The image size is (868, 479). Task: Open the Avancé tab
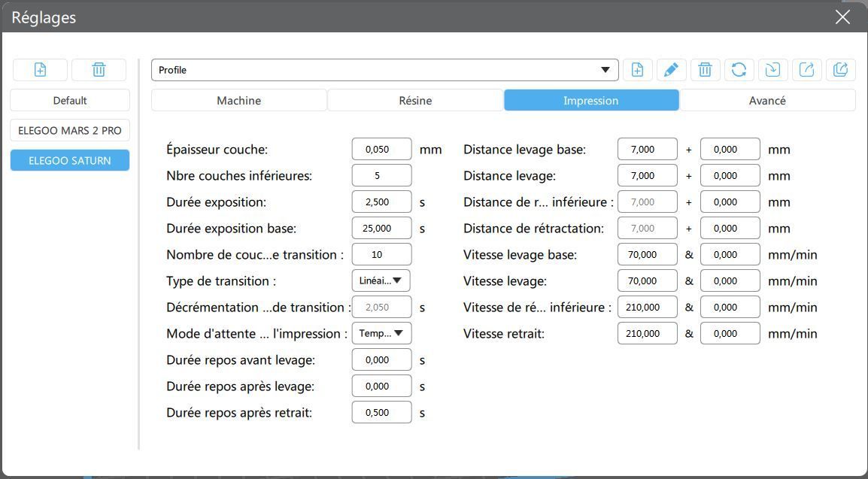[x=767, y=101]
